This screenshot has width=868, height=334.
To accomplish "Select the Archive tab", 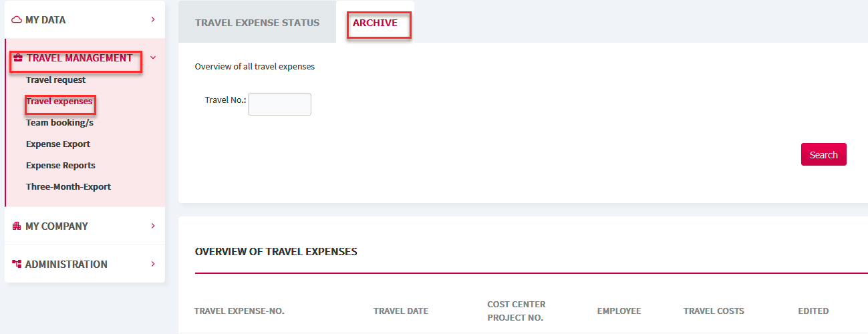I will pos(375,23).
